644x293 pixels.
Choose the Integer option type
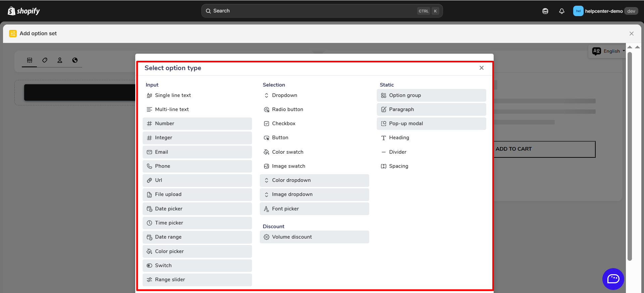coord(197,138)
